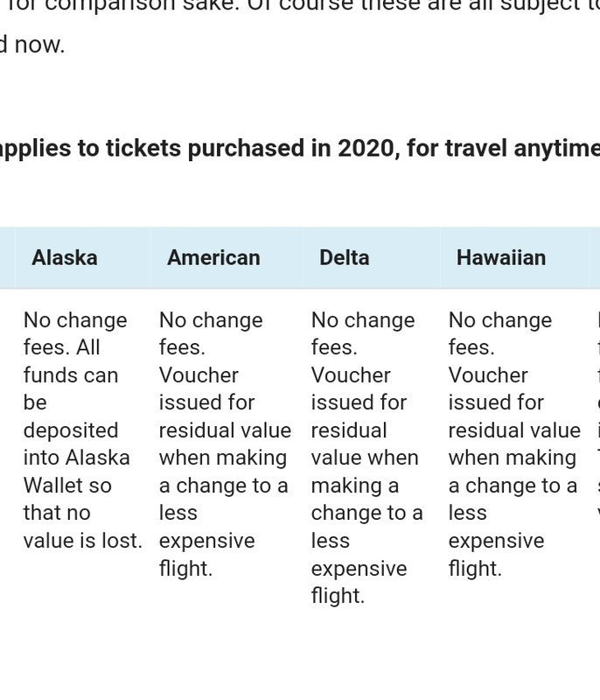
Task: Select the Hawaiian column header
Action: 501,257
